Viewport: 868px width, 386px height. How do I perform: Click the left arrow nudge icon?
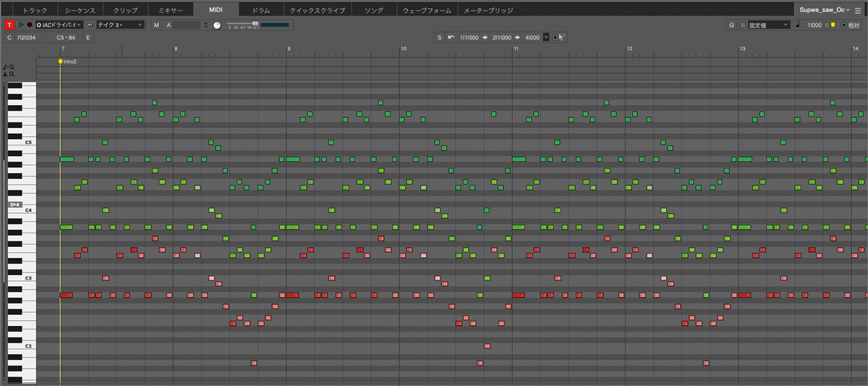[485, 38]
